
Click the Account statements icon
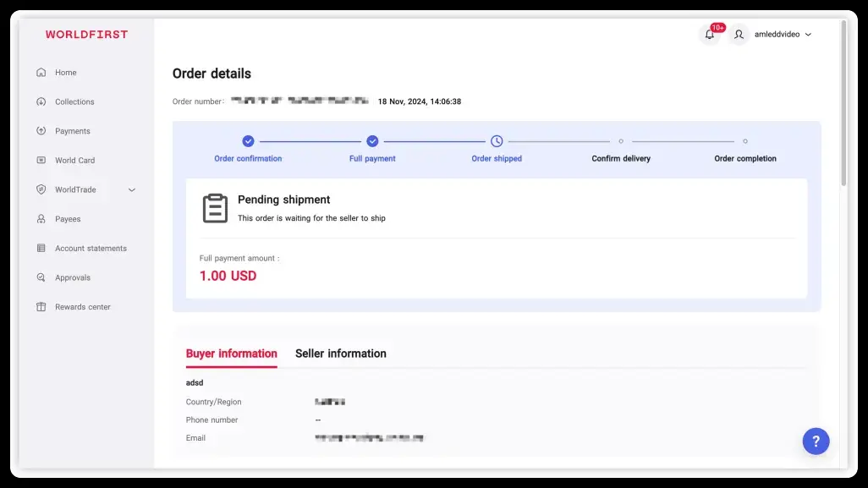click(41, 249)
